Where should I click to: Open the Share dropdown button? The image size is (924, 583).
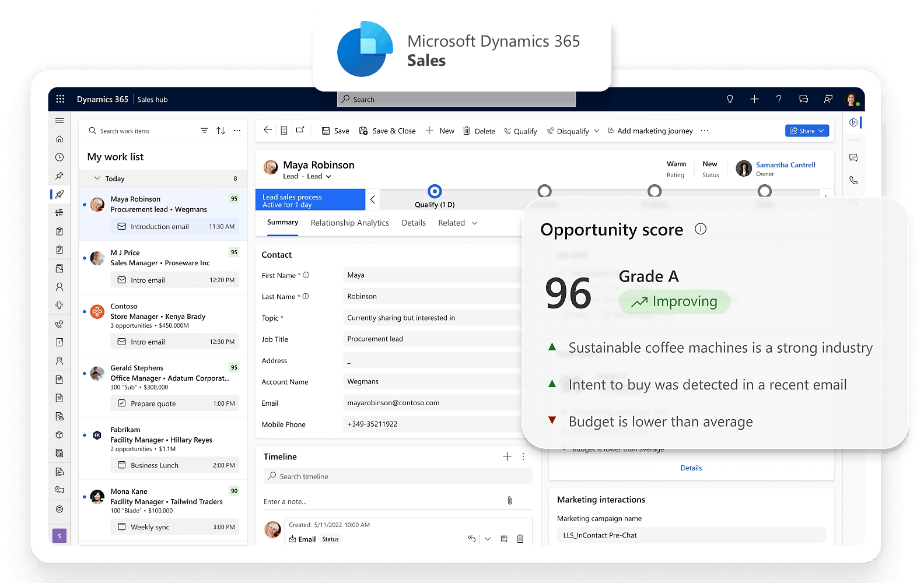(807, 131)
